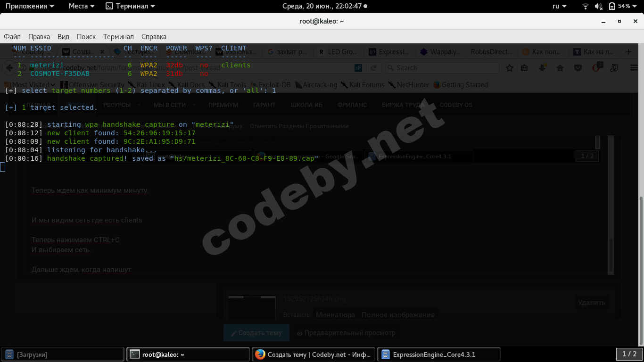Viewport: 644px width, 362px height.
Task: Open the Правка menu
Action: (39, 36)
